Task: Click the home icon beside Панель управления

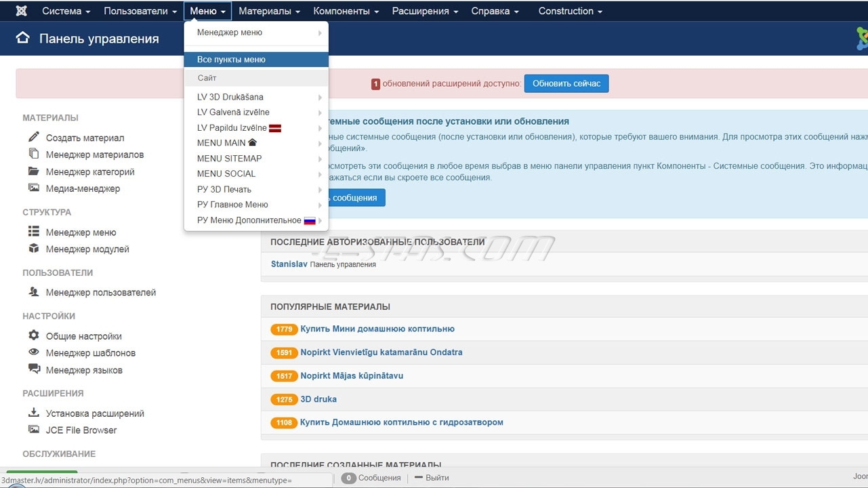Action: coord(23,38)
